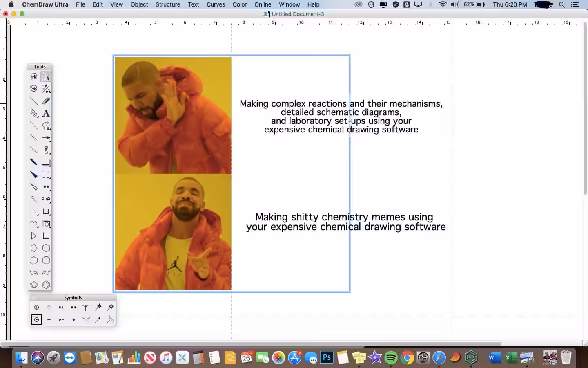The width and height of the screenshot is (588, 368).
Task: Pick the plain plus symbol
Action: pos(49,307)
